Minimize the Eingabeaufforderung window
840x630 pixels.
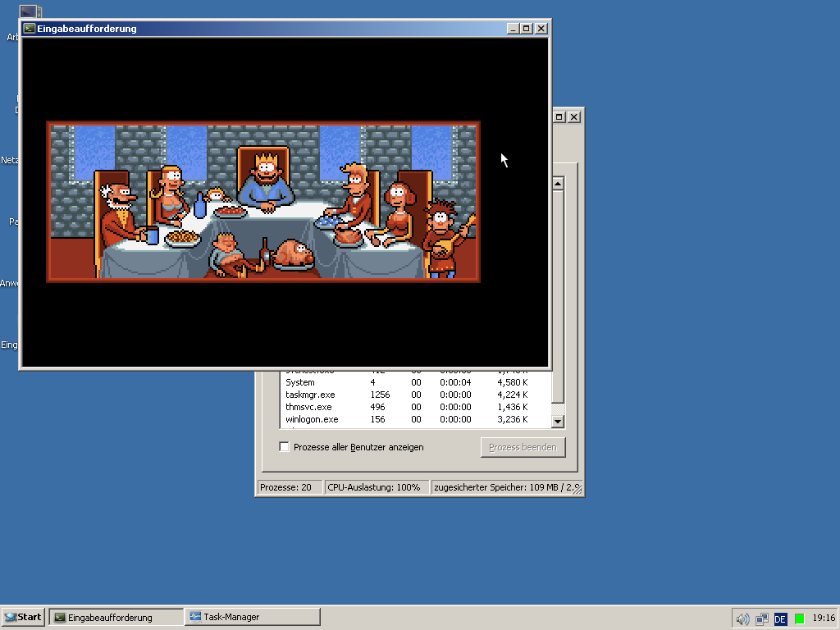pyautogui.click(x=513, y=29)
